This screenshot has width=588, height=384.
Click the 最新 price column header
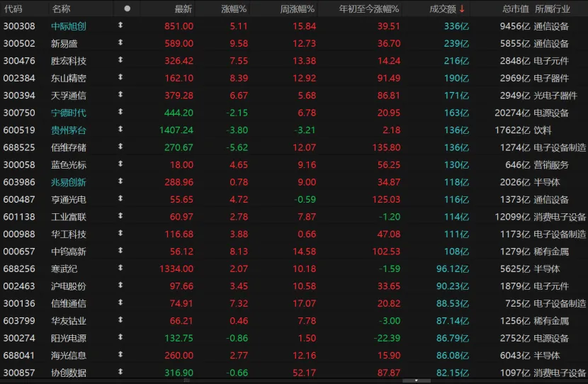(x=183, y=9)
